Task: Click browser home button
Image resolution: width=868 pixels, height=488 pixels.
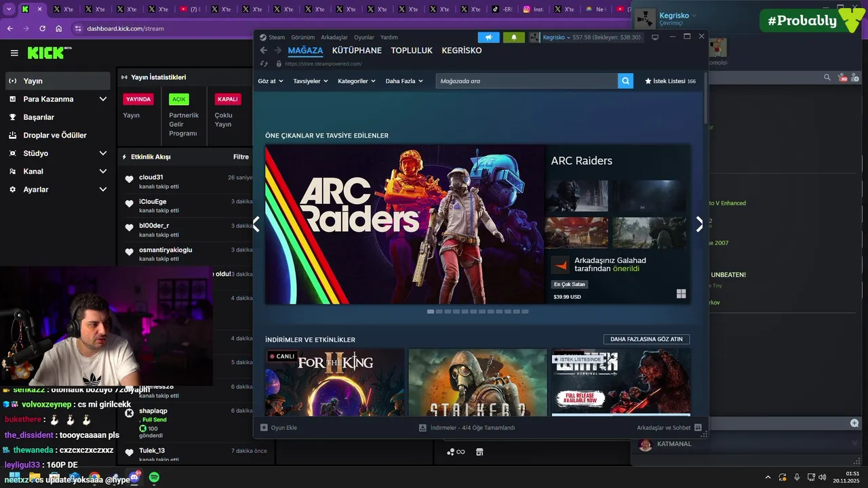Action: [59, 28]
